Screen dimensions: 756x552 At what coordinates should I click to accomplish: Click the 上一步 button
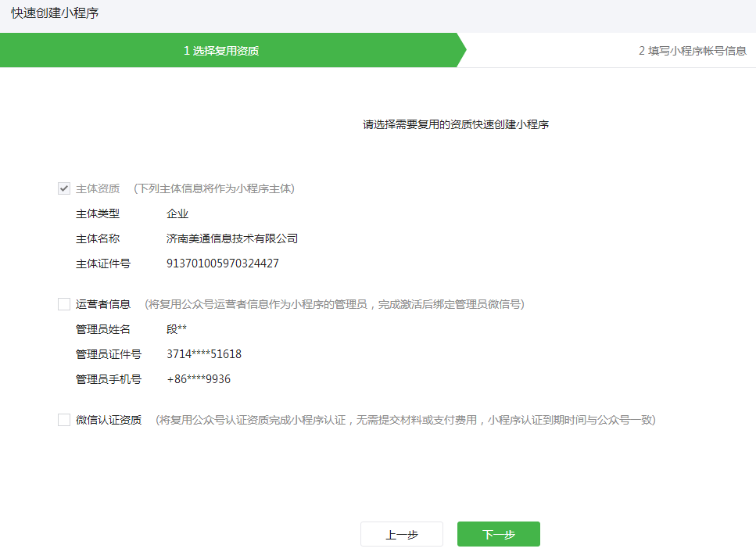401,534
